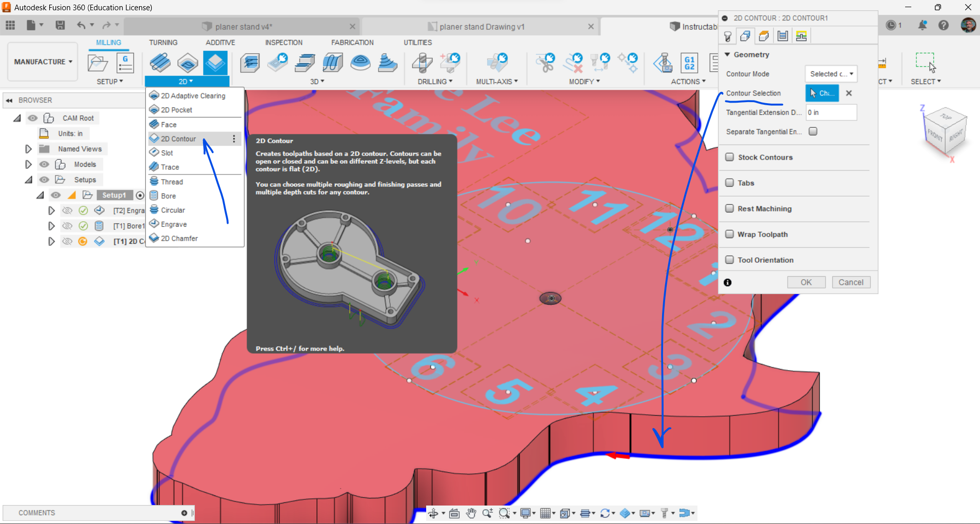Click the Drill tool icon
980x524 pixels.
click(423, 63)
